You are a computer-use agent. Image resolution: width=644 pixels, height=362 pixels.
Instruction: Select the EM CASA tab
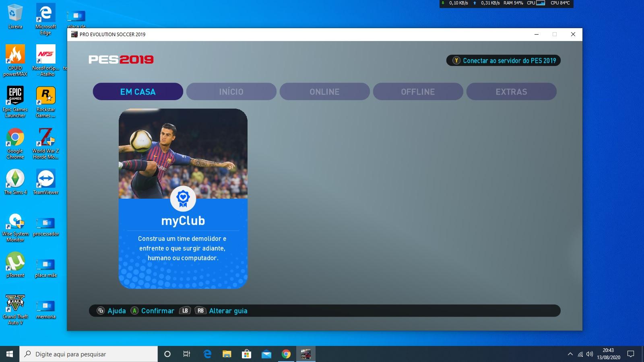(138, 92)
